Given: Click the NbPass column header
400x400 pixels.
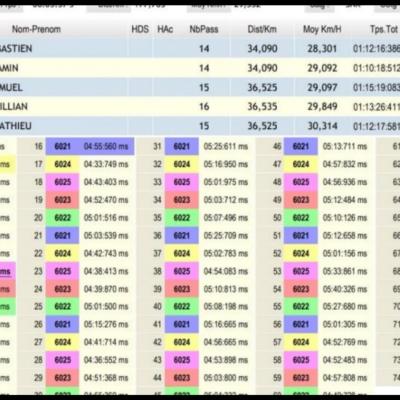Looking at the screenshot, I should 204,29.
